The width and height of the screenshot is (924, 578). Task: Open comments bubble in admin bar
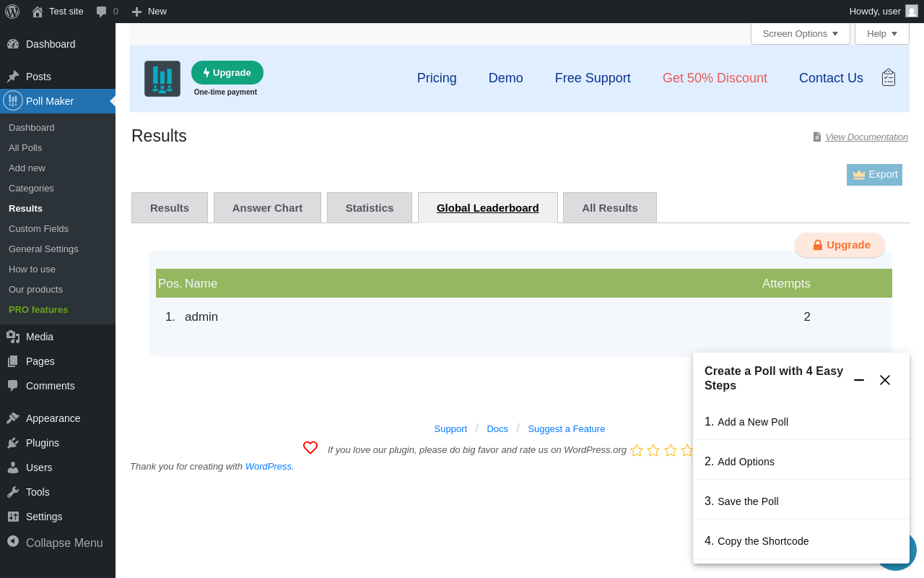tap(107, 12)
